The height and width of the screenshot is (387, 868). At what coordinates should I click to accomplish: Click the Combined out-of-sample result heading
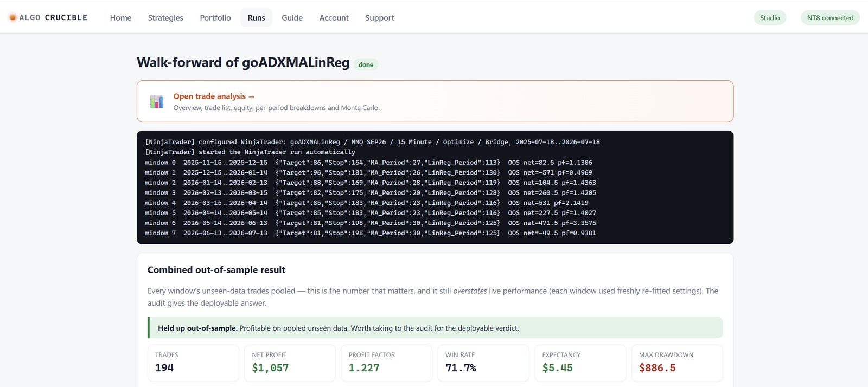point(216,270)
